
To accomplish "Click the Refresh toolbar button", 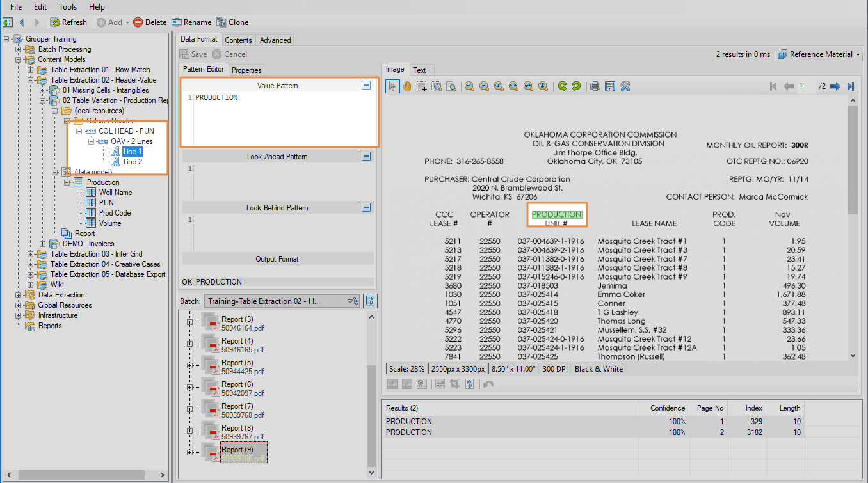I will (x=68, y=22).
